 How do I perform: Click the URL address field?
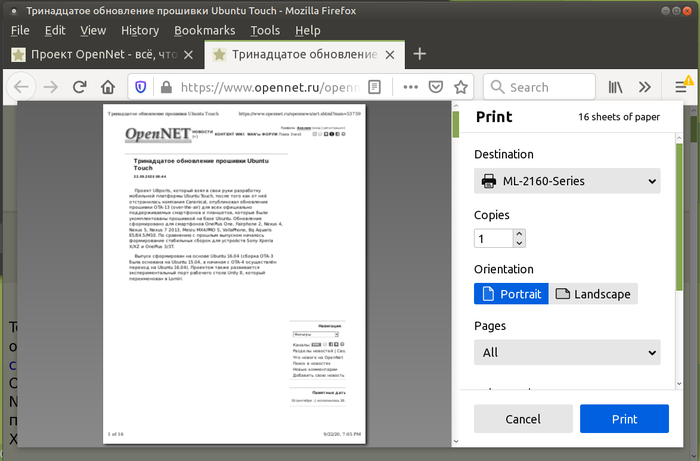coord(269,87)
